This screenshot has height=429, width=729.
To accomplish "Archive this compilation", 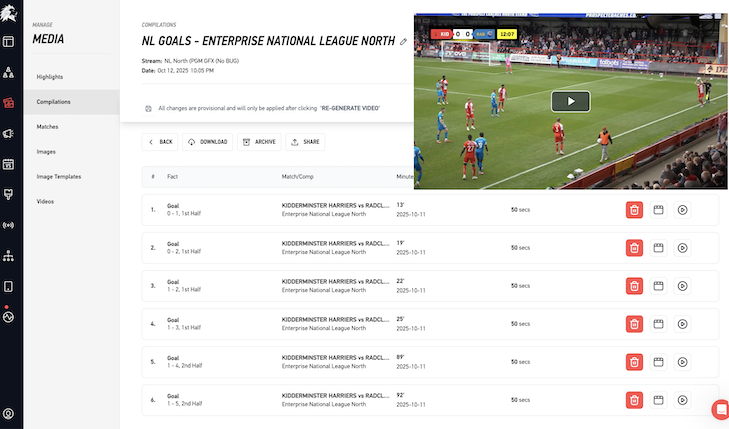I will pyautogui.click(x=258, y=142).
